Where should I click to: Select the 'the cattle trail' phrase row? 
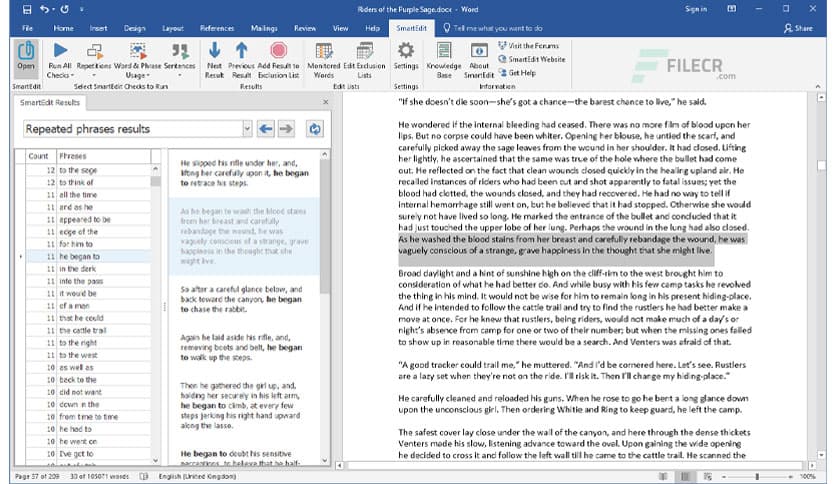point(89,330)
